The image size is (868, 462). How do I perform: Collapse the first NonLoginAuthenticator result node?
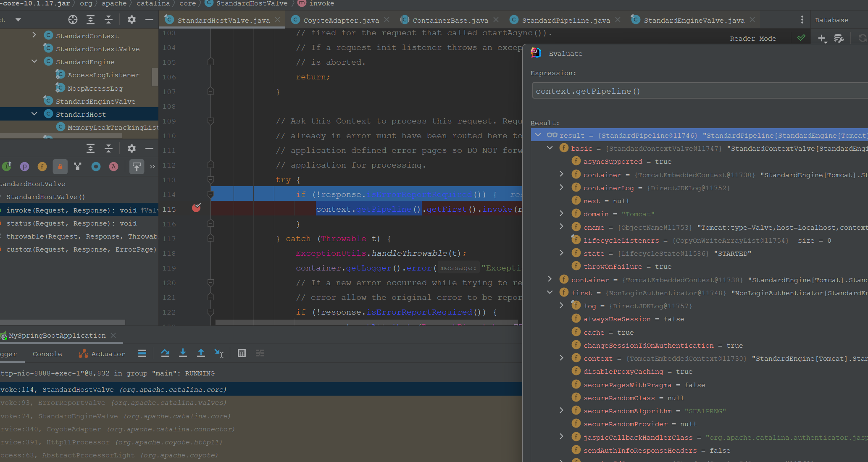(550, 293)
